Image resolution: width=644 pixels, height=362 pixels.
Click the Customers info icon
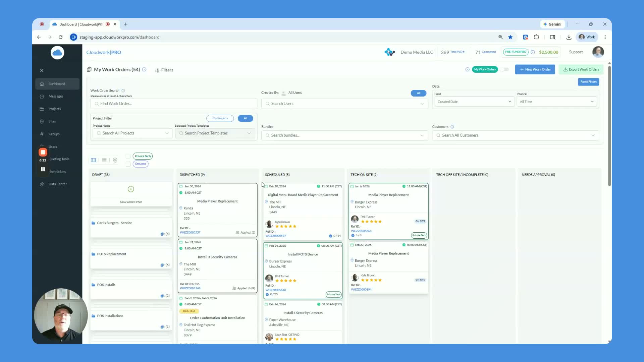[x=452, y=127]
